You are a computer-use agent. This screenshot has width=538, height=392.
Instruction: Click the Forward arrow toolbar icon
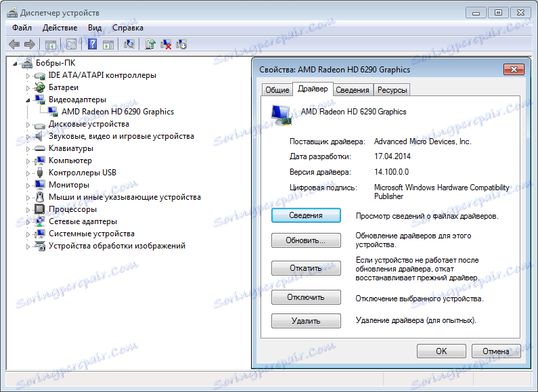(30, 44)
